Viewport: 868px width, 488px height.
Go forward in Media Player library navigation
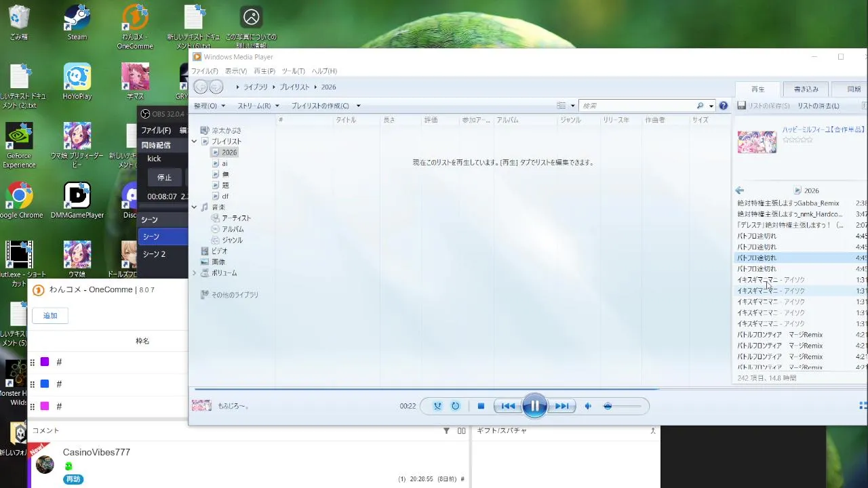(216, 87)
